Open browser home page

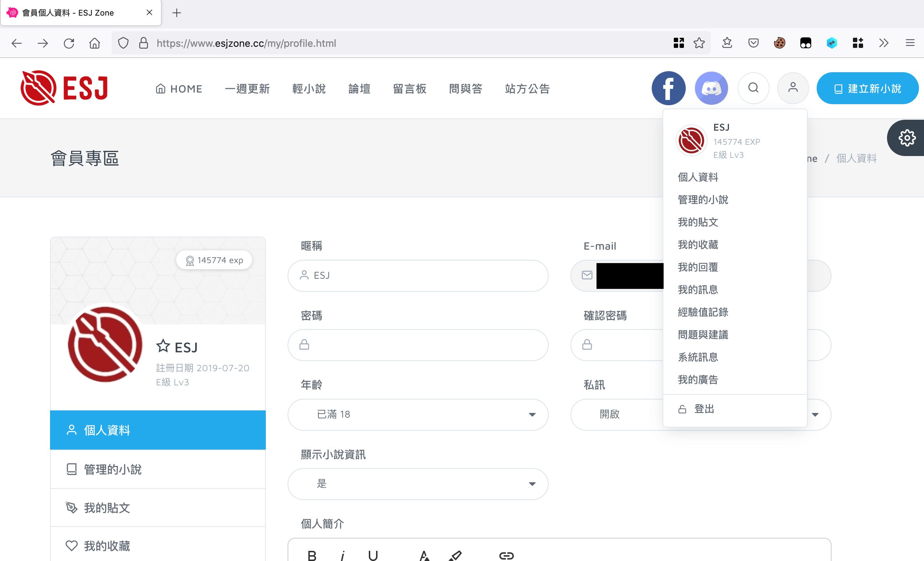(95, 43)
